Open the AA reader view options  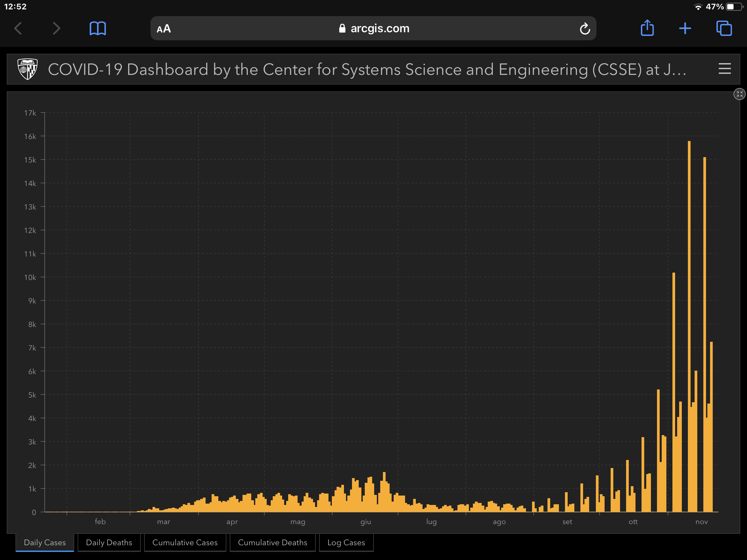(x=164, y=29)
